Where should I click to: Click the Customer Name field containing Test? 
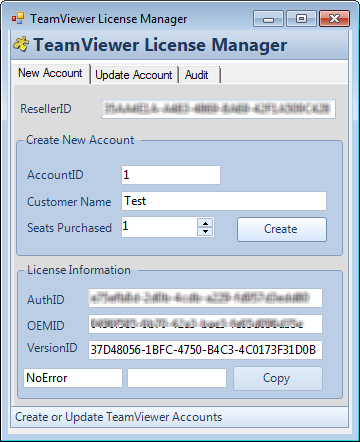224,201
